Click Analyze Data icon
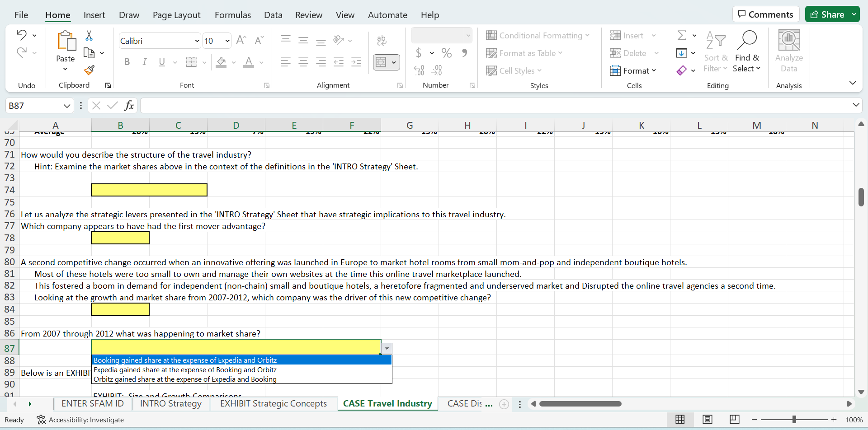Screen dimensions: 868x430 point(789,51)
